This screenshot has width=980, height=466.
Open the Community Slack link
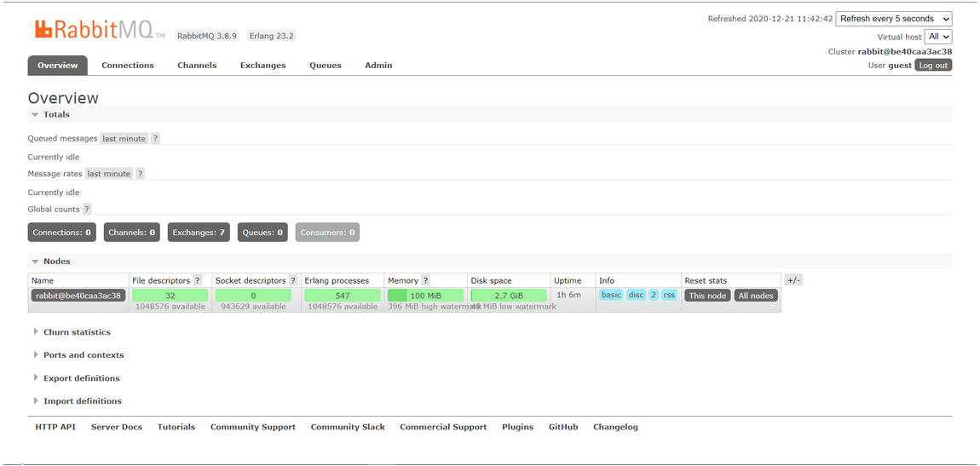tap(348, 428)
